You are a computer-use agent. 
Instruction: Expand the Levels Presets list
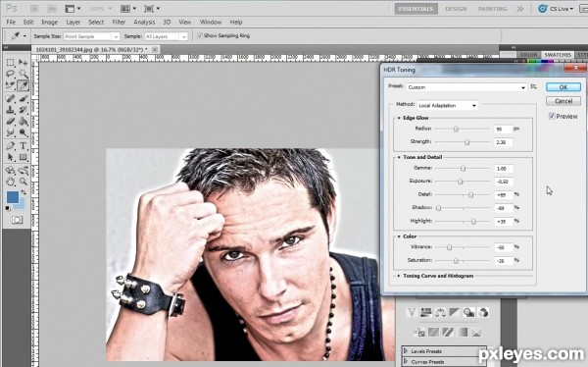coord(406,351)
